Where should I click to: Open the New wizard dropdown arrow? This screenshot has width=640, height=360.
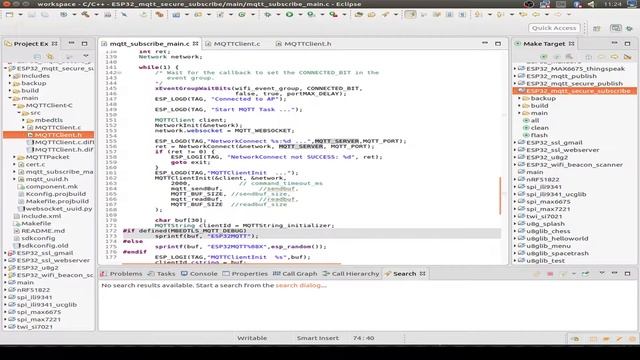[20, 14]
